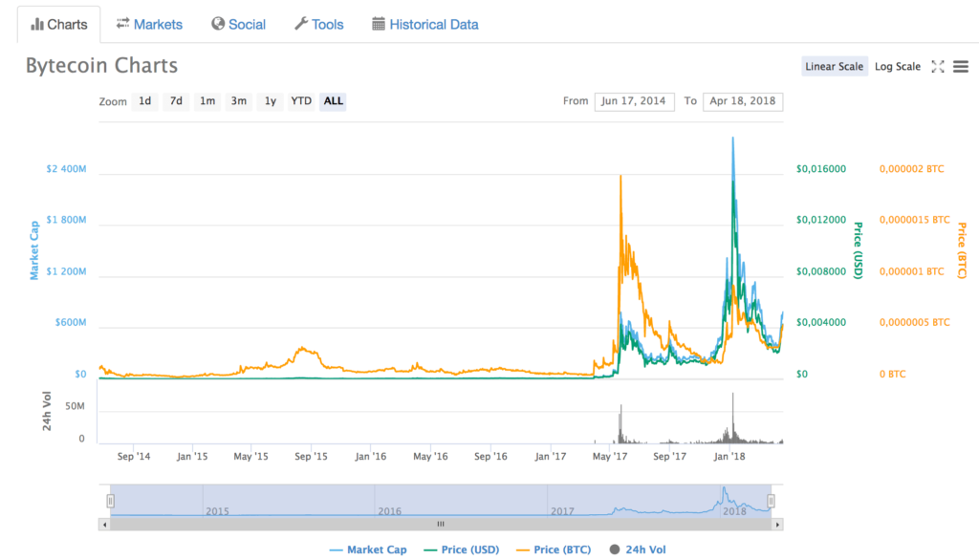
Task: Click the "Jan '18" x-axis label
Action: click(729, 457)
